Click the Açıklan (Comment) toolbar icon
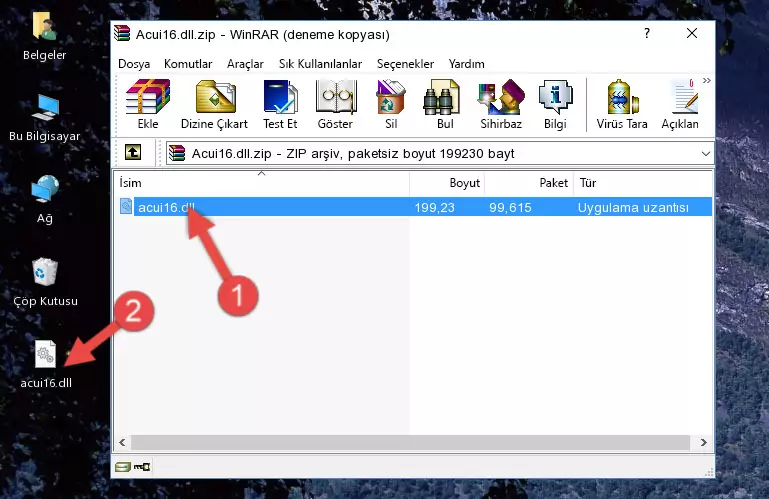The height and width of the screenshot is (499, 769). pyautogui.click(x=680, y=105)
